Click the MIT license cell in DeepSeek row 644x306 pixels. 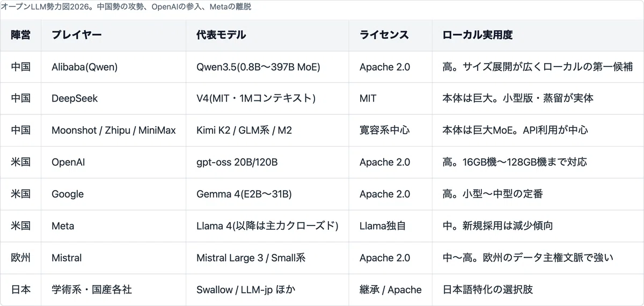391,99
